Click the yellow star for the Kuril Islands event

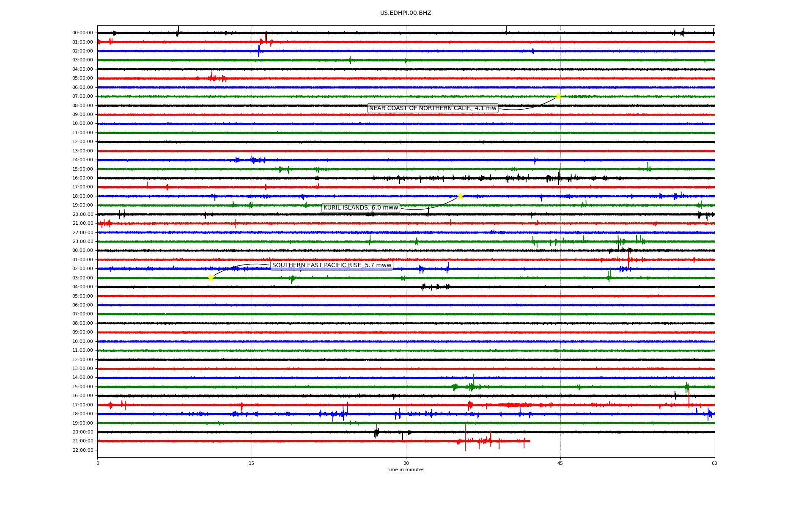[x=460, y=196]
